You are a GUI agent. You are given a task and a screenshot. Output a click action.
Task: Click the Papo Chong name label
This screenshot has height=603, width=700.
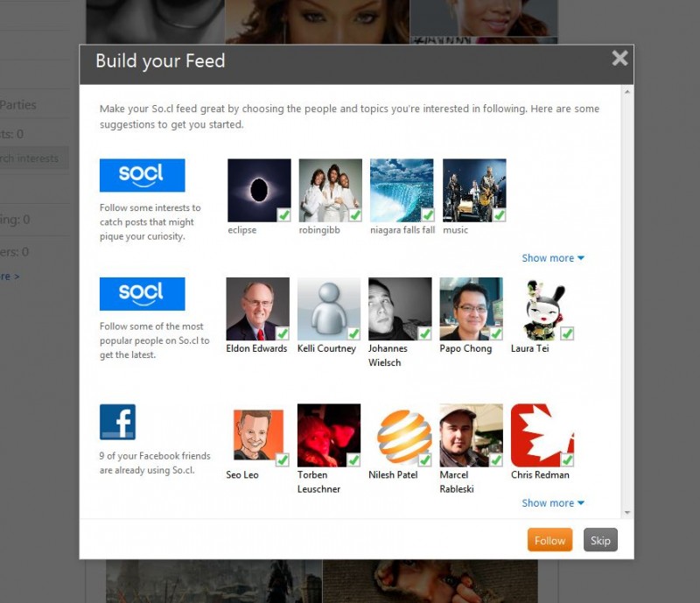(x=465, y=348)
